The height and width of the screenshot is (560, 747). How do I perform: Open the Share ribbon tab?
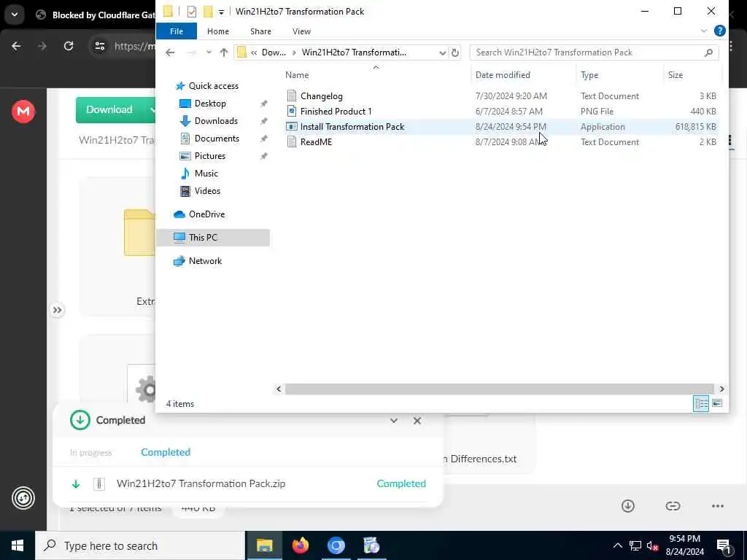coord(260,31)
